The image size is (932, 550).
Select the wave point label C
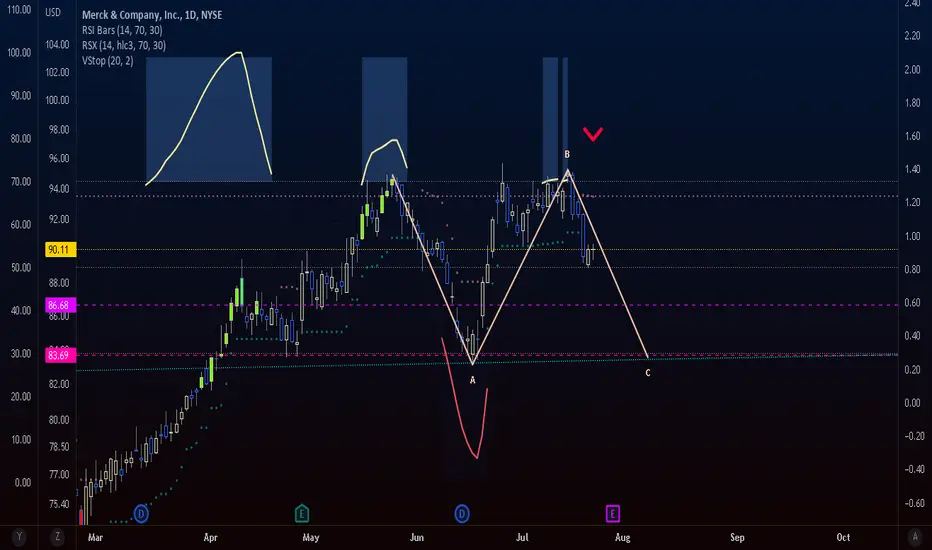click(x=648, y=373)
